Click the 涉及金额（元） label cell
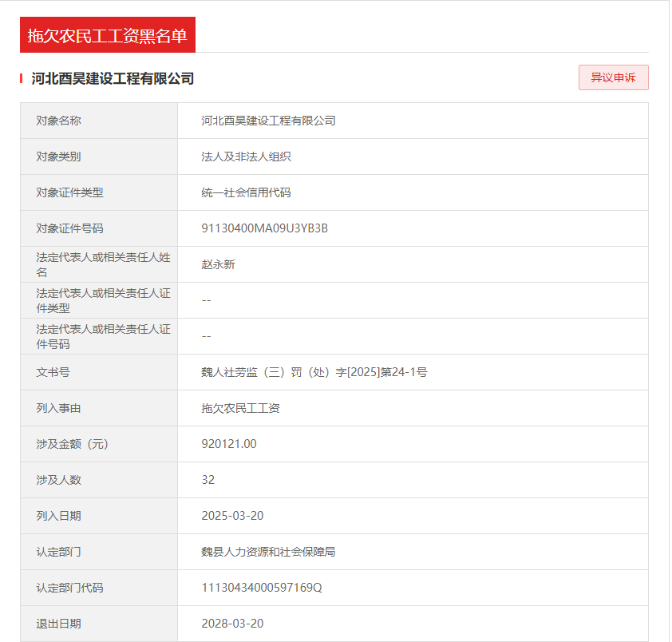Screen dimensions: 672x642 coord(72,444)
